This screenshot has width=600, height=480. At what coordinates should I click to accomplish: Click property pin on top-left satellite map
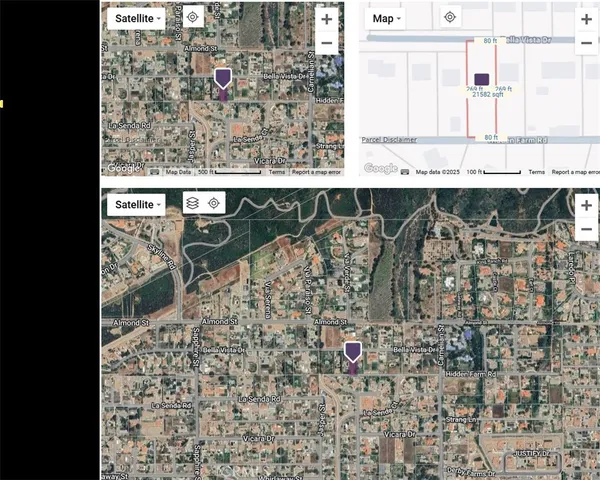point(223,80)
